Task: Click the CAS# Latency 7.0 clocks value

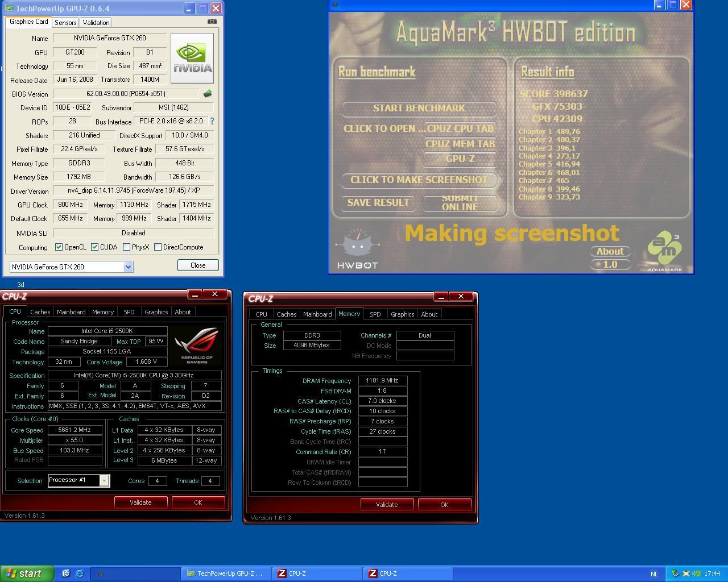Action: pyautogui.click(x=382, y=401)
